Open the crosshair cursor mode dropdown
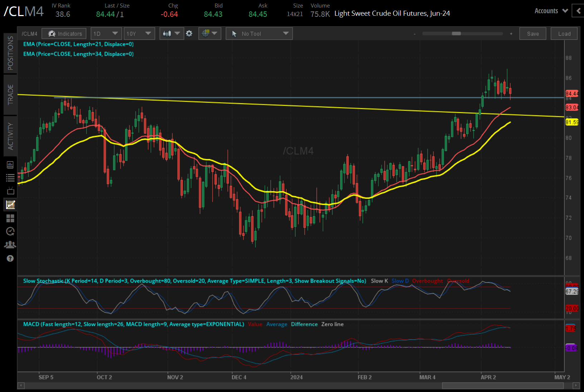Viewport: 584px width, 392px height. tap(210, 34)
